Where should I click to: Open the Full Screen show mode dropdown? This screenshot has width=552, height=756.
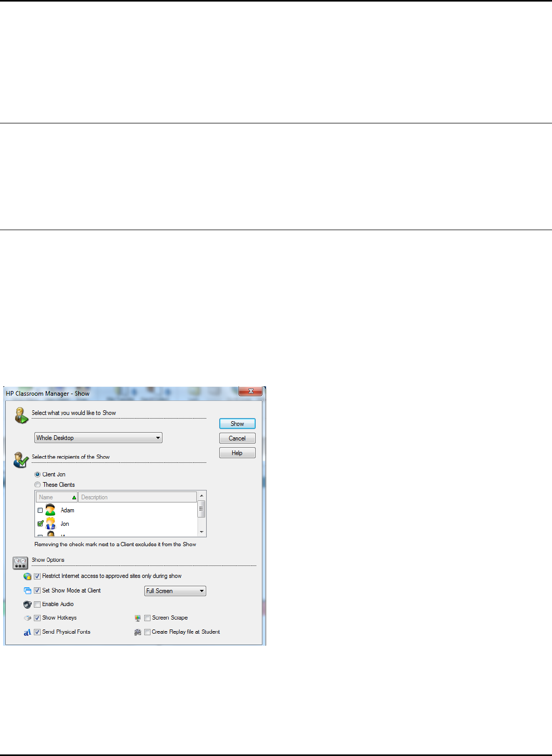[175, 591]
